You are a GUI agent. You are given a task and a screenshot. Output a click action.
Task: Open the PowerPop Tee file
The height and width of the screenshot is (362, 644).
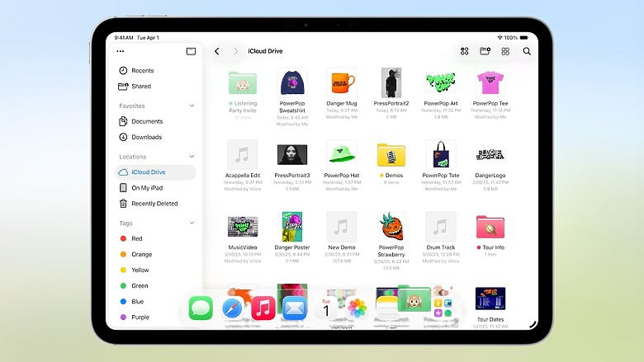click(x=490, y=82)
